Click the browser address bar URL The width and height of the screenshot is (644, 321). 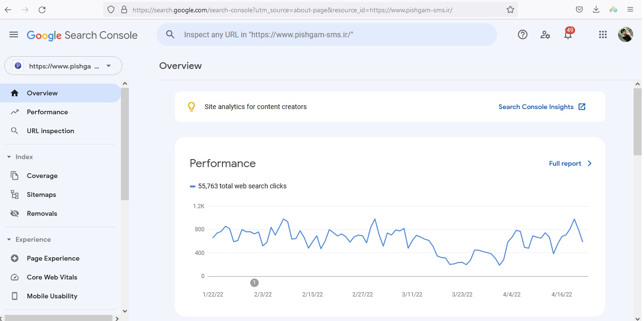tap(293, 9)
